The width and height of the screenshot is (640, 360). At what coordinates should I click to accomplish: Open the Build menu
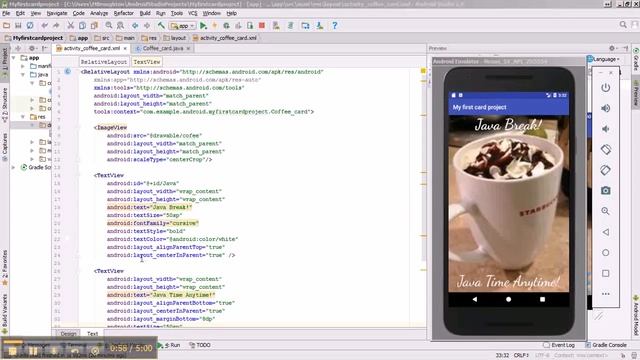coord(145,13)
